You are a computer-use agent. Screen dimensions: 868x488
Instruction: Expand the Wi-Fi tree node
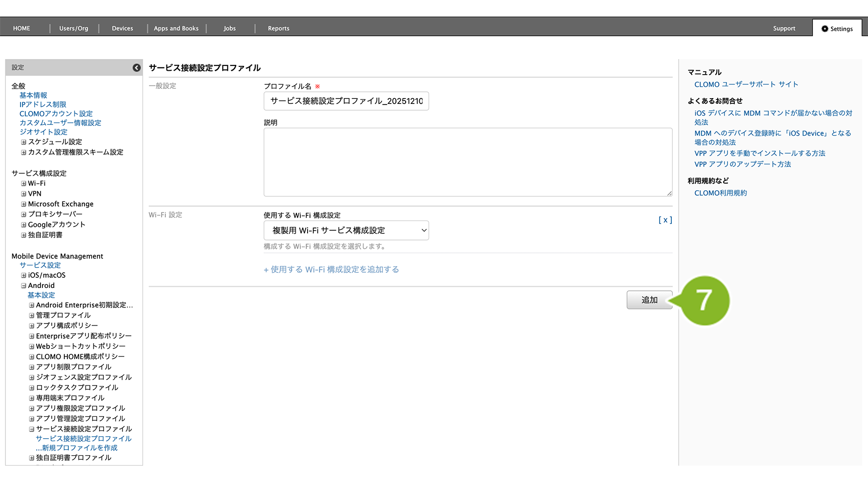pos(23,184)
